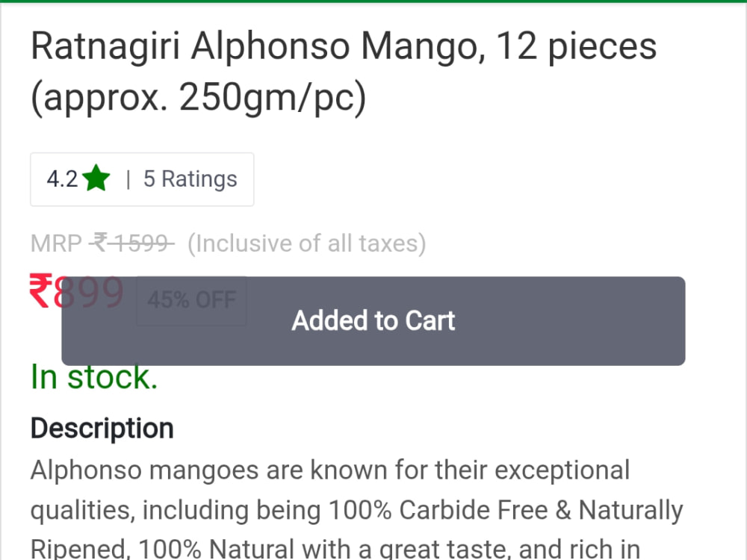Tap the 899 discounted price
Image resolution: width=747 pixels, height=560 pixels.
(x=89, y=292)
